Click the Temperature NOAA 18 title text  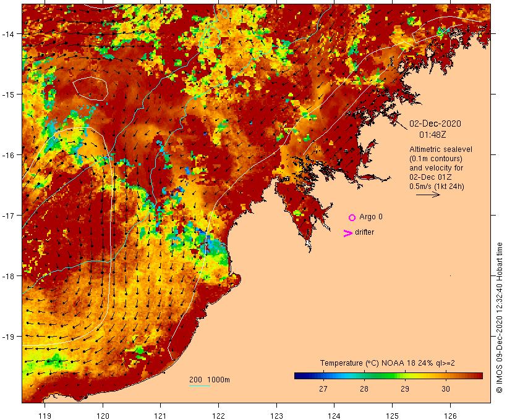pyautogui.click(x=388, y=363)
